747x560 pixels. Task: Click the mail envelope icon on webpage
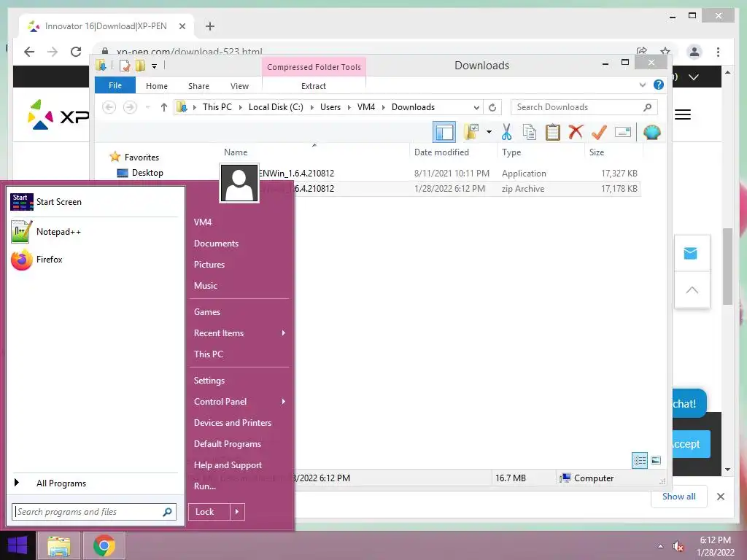click(690, 253)
